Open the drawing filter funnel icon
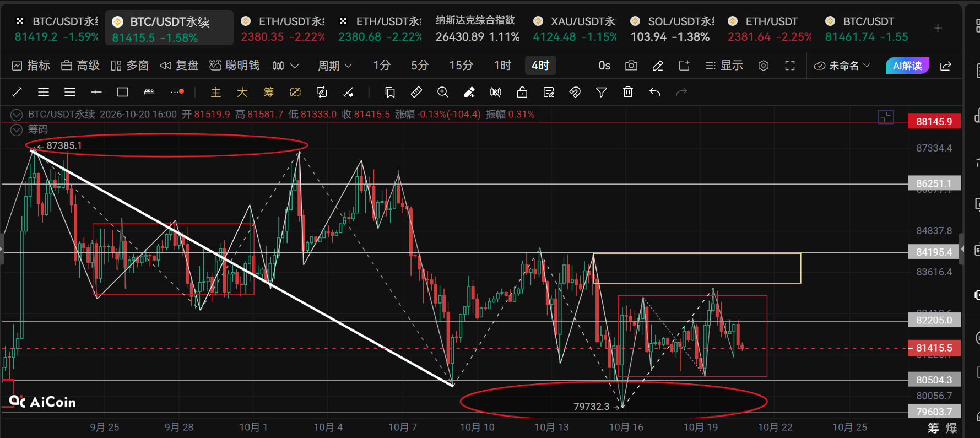 pyautogui.click(x=602, y=92)
